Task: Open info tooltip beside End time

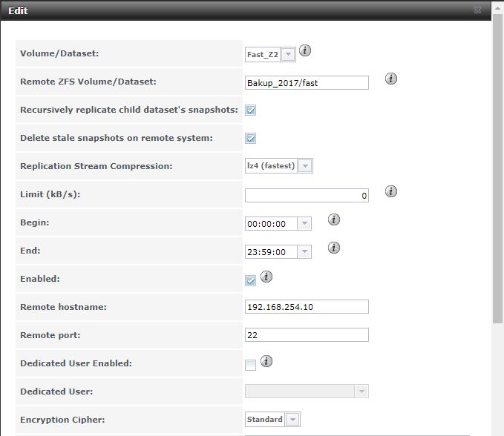Action: point(333,248)
